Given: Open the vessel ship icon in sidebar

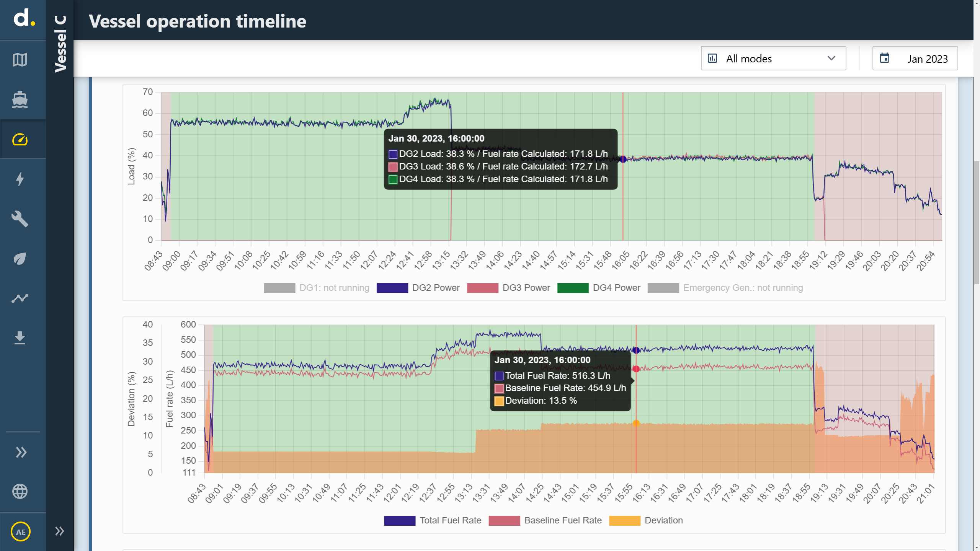Looking at the screenshot, I should [20, 100].
